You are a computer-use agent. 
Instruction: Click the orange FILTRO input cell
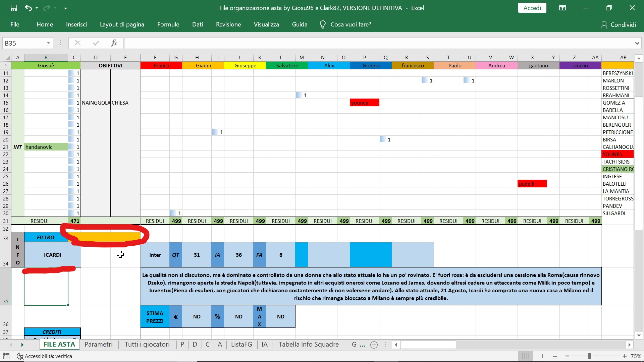(104, 237)
